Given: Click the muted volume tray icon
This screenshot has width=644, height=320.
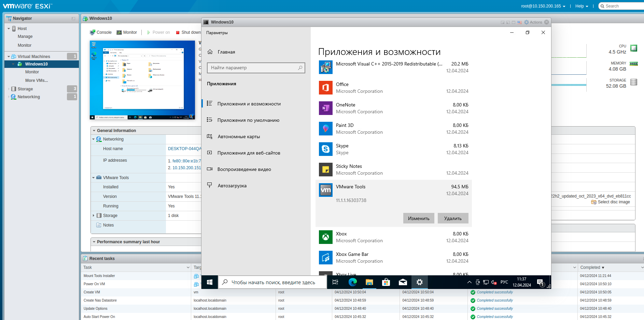Looking at the screenshot, I should pos(494,282).
